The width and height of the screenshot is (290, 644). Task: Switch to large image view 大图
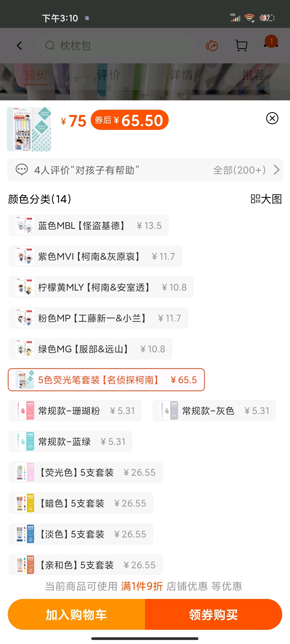tap(266, 199)
